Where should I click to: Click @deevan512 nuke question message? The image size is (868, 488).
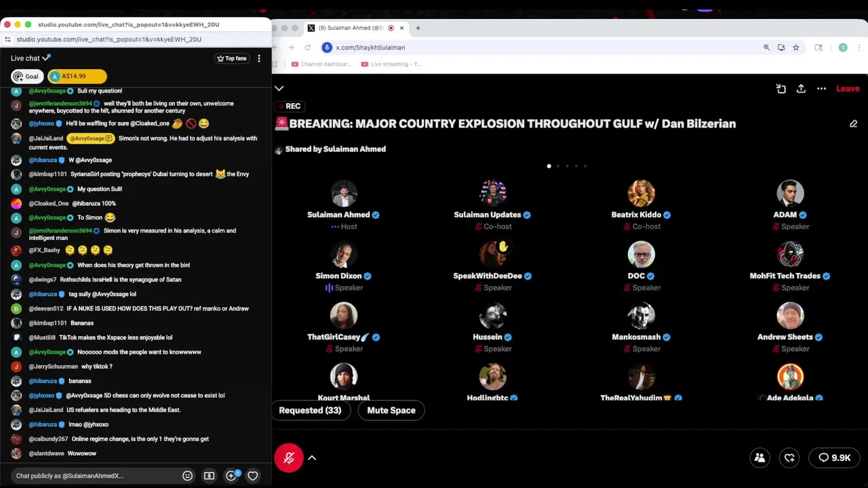tap(157, 308)
